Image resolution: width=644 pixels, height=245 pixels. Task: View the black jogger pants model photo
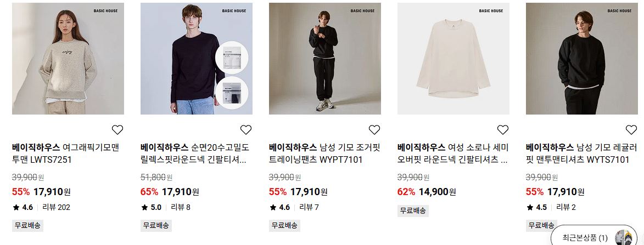(x=325, y=59)
